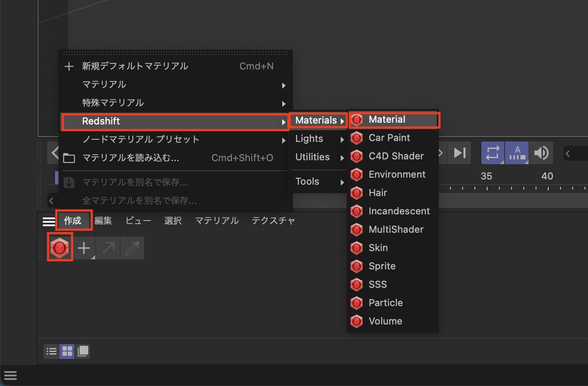Click the plus new material icon
This screenshot has height=386, width=588.
tap(84, 248)
